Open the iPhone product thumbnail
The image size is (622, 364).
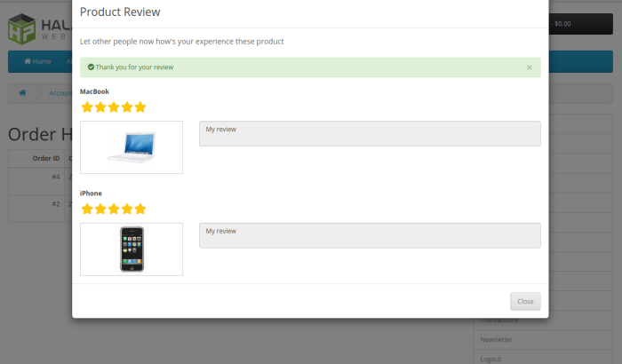(132, 249)
